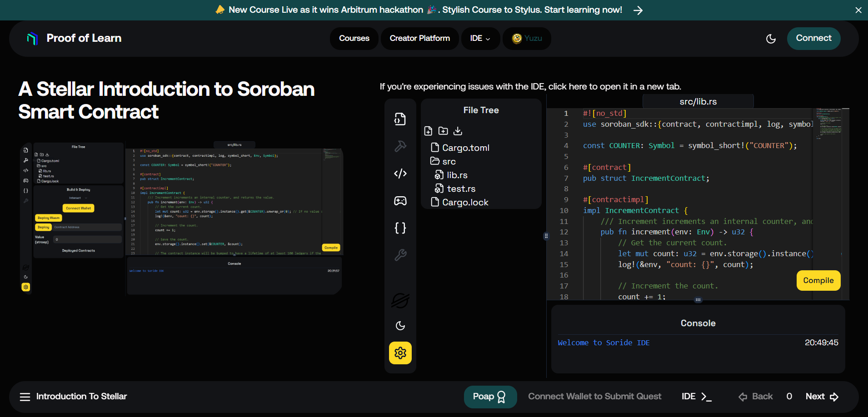Click the download icon in File Tree
Screen dimensions: 868x417
point(458,131)
